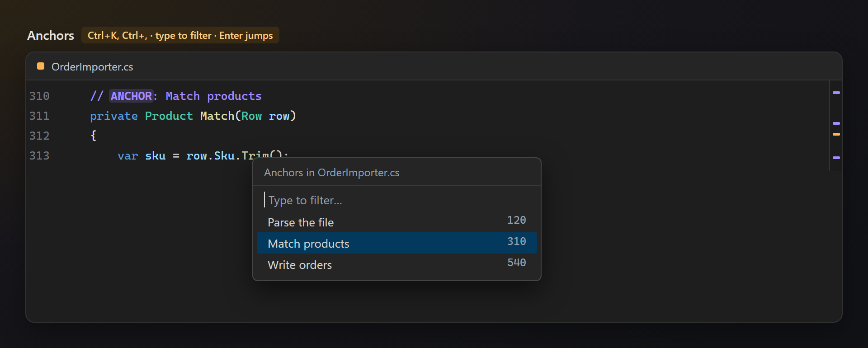
Task: Jump to the Write orders anchor
Action: [x=396, y=264]
